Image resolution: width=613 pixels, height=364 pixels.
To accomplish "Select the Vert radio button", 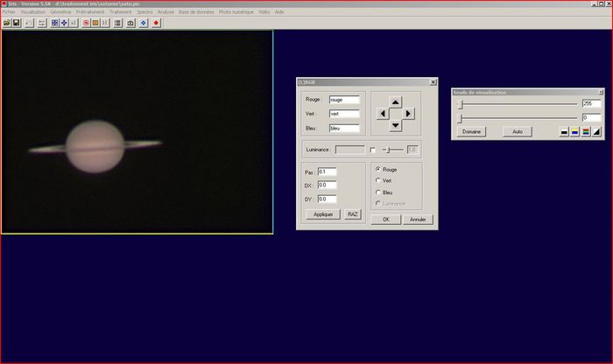I will coord(377,180).
